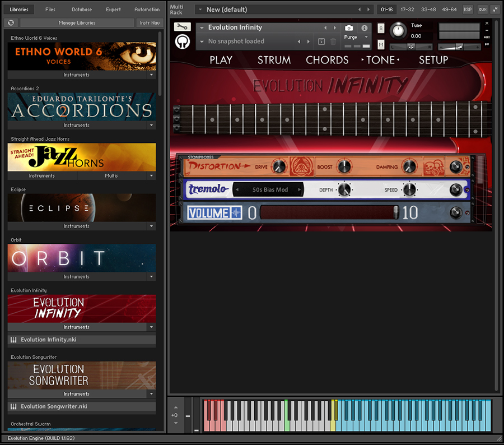Open the STRUM page
504x445 pixels.
pyautogui.click(x=274, y=60)
